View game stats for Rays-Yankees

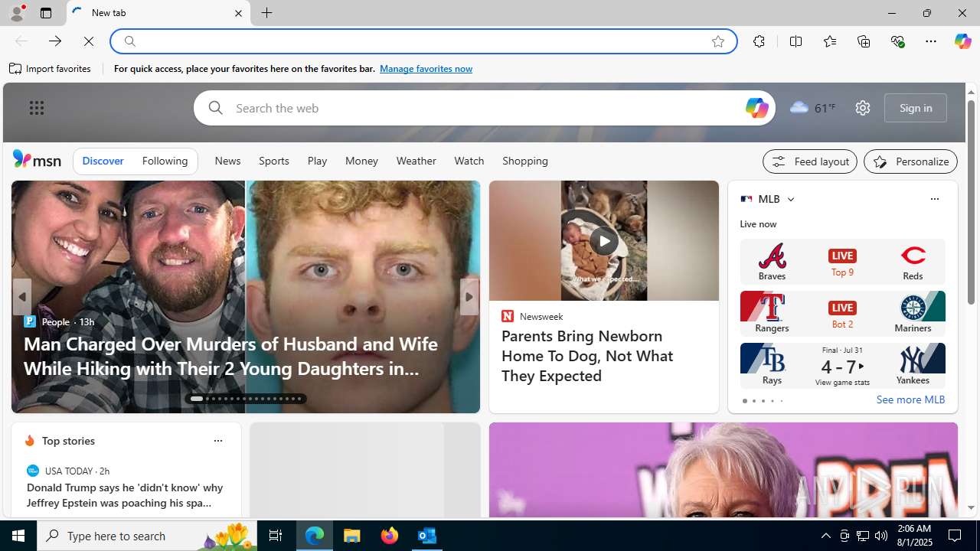coord(842,382)
